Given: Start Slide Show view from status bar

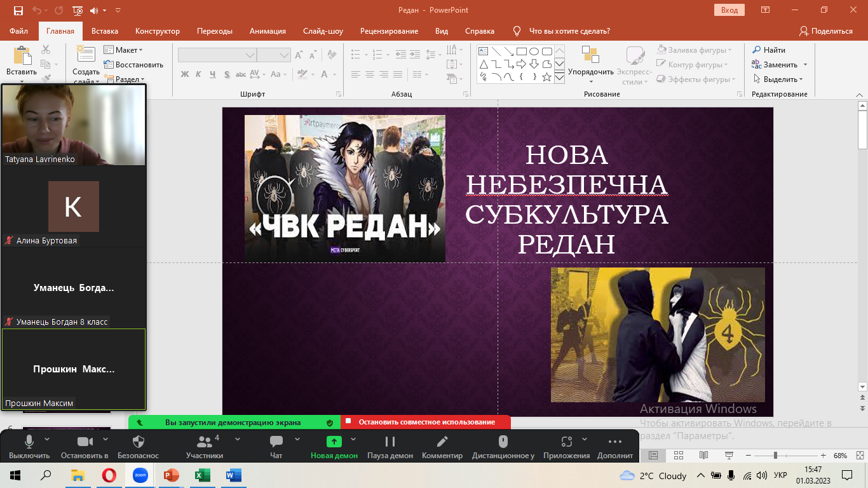Looking at the screenshot, I should 729,456.
